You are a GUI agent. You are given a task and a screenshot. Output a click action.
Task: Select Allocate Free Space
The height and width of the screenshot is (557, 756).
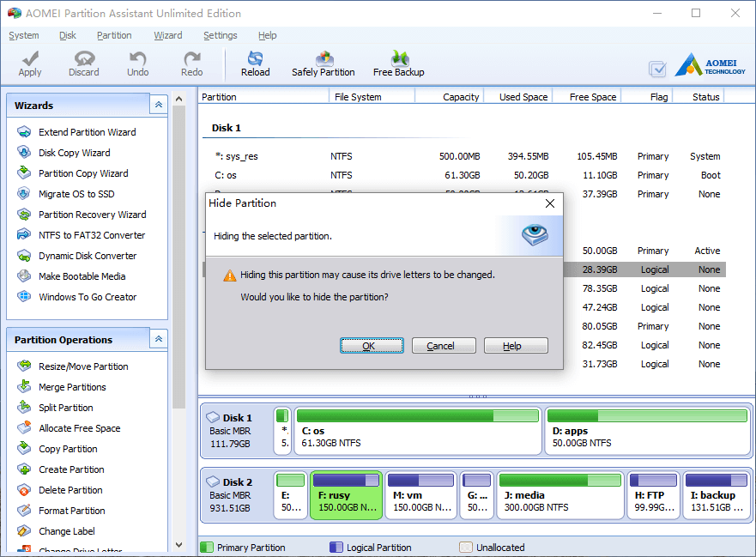(x=80, y=428)
